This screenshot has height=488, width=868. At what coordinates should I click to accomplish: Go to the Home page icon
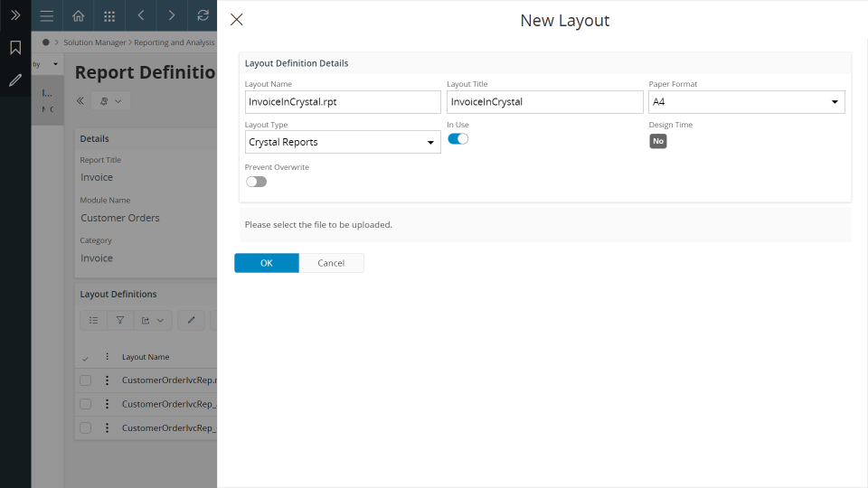point(78,15)
